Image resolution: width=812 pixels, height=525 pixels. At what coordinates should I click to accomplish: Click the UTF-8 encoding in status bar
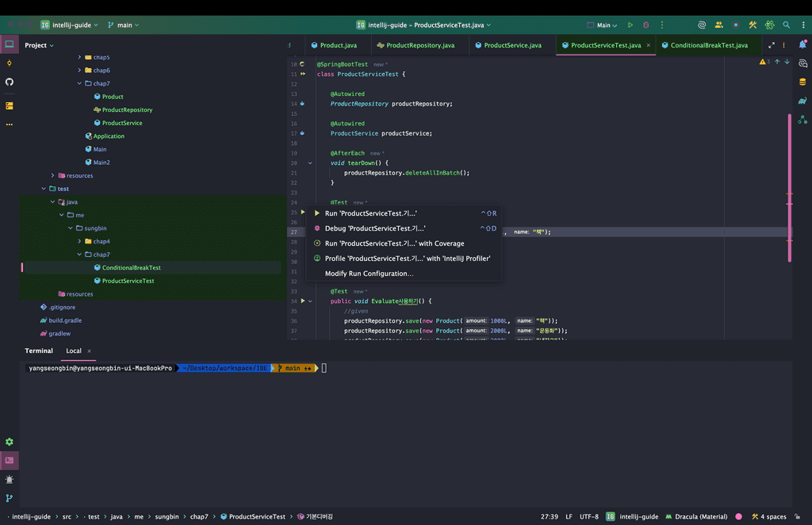[589, 516]
